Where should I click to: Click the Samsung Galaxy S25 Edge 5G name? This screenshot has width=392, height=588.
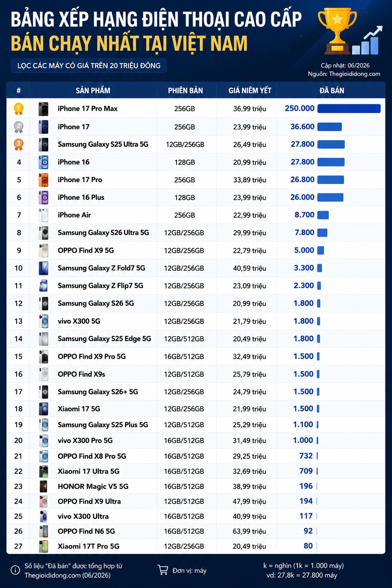click(x=105, y=339)
